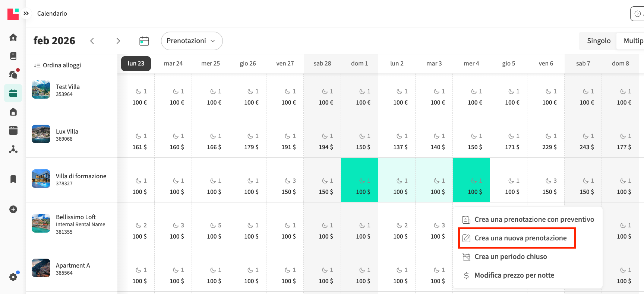Open the Lux Villa property thumbnail
Image resolution: width=644 pixels, height=294 pixels.
pyautogui.click(x=41, y=134)
